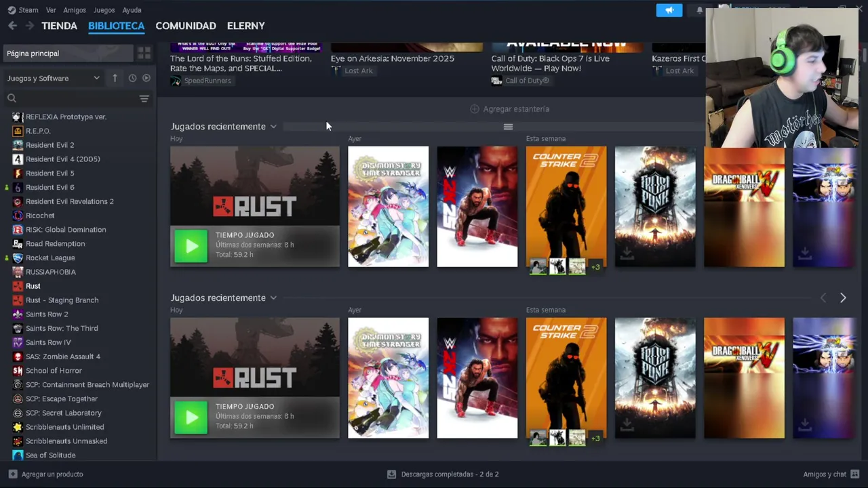Click the downloads icon in the status bar
The width and height of the screenshot is (868, 488).
pos(391,474)
